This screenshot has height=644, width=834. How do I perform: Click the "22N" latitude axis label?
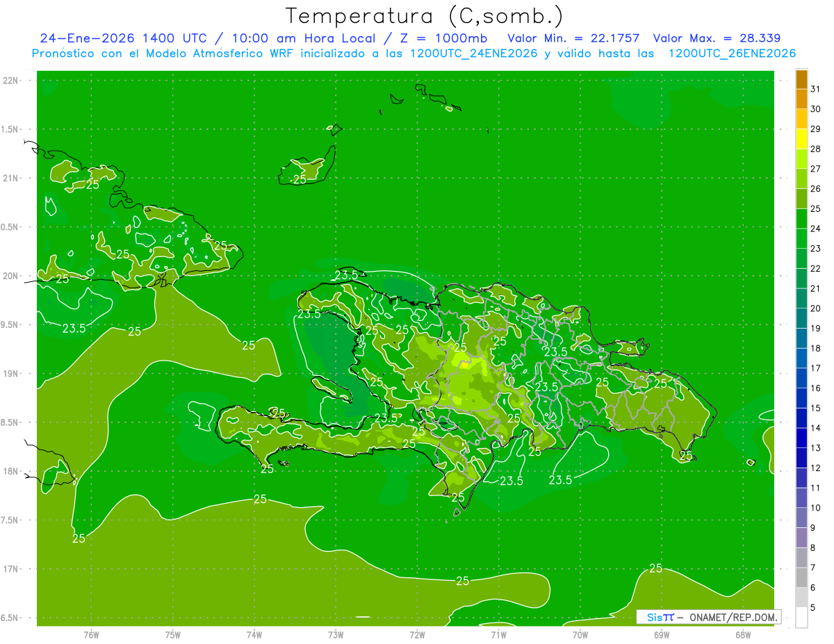pos(12,81)
